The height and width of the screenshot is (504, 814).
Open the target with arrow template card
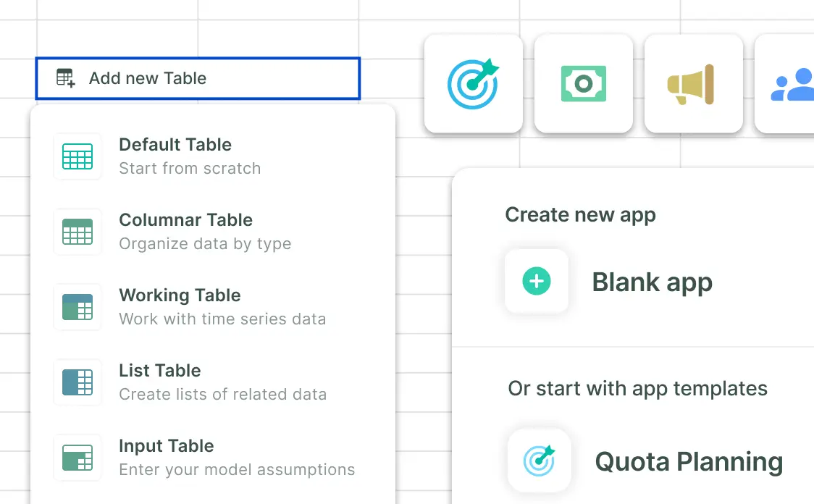[474, 83]
